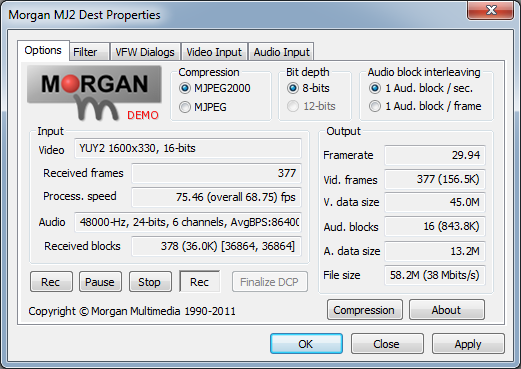
Task: Select 1 Aud. block / sec. interleaving
Action: 421,88
